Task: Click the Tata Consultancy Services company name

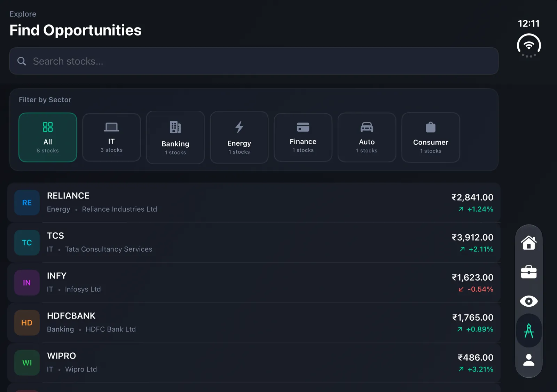Action: click(109, 249)
